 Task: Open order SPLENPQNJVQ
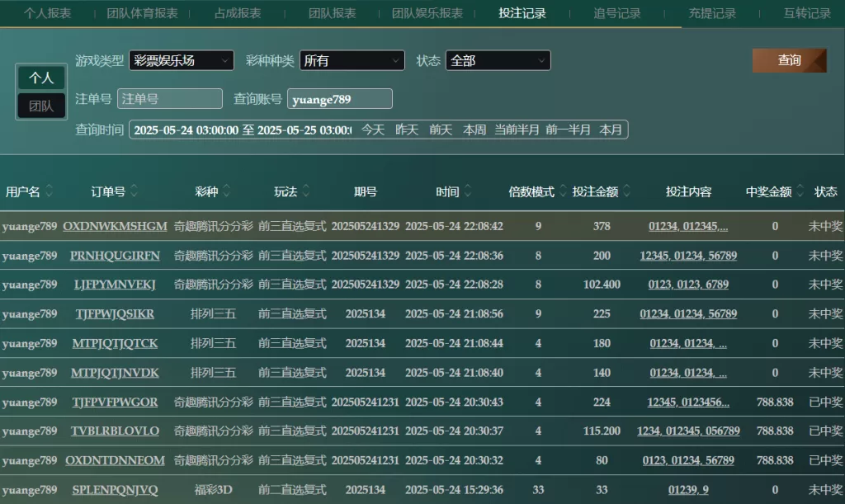coord(115,490)
